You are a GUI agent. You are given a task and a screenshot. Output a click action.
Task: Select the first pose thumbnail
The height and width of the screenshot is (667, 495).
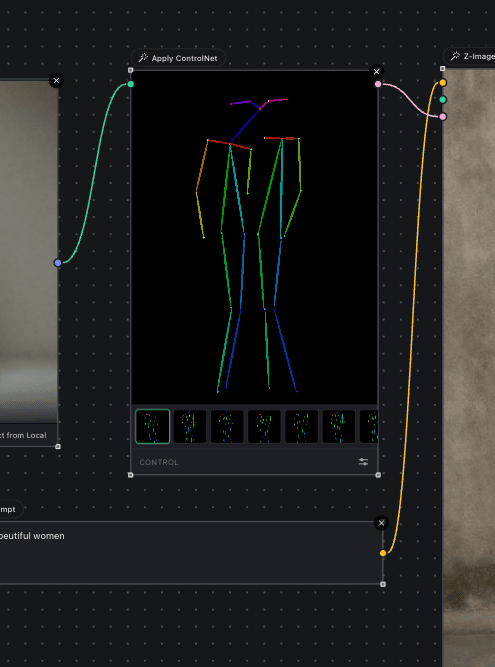153,426
